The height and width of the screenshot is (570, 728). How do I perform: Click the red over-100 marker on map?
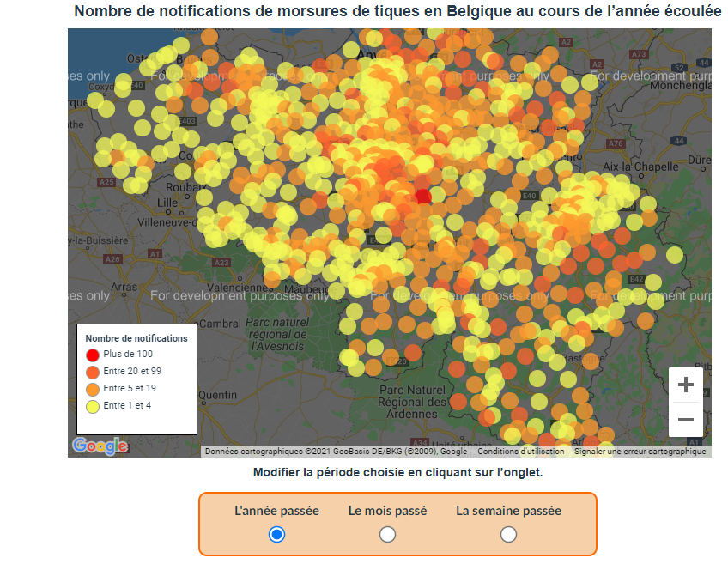point(423,197)
